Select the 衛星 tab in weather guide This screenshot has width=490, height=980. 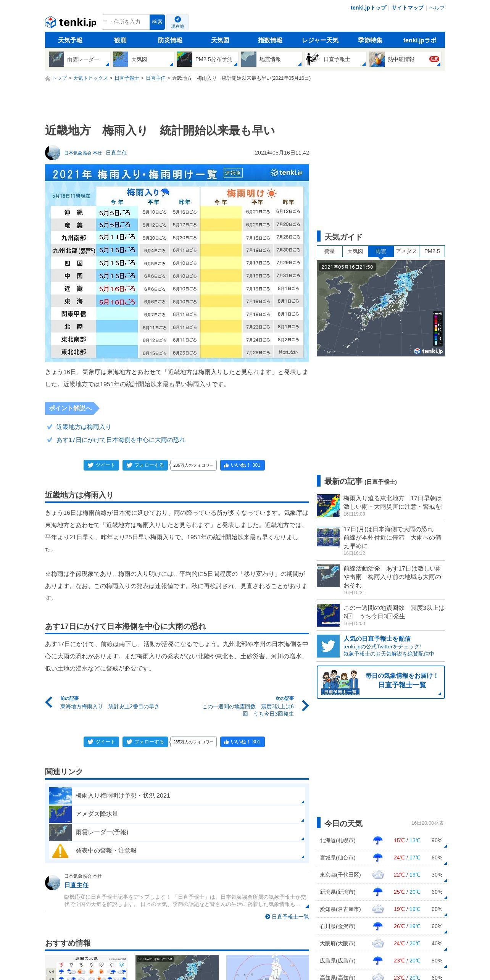coord(330,251)
